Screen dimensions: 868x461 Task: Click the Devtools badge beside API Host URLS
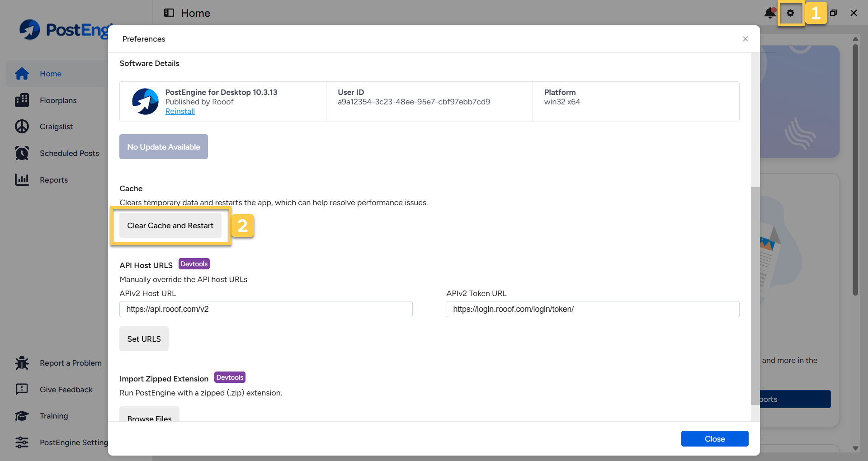coord(194,264)
